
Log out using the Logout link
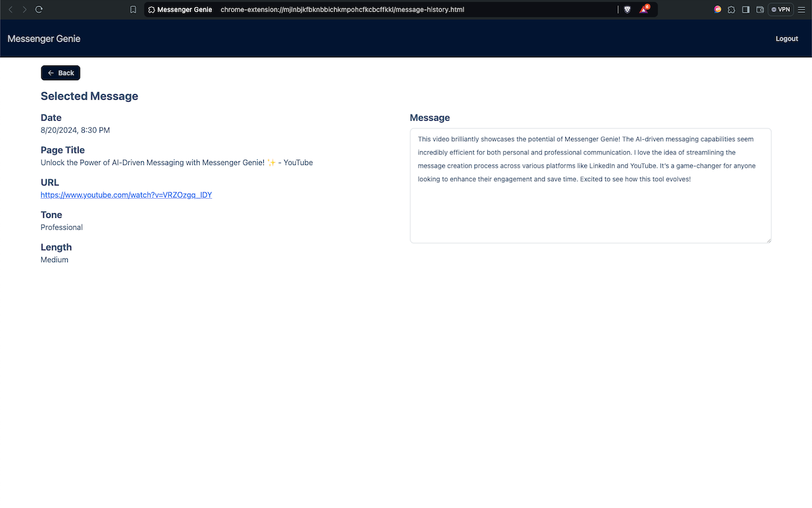click(x=787, y=39)
